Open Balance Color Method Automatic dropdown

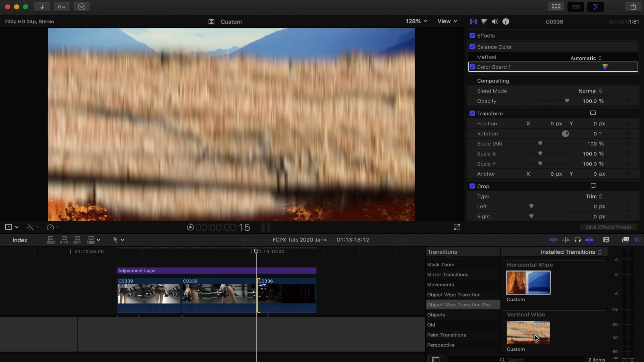pos(586,58)
